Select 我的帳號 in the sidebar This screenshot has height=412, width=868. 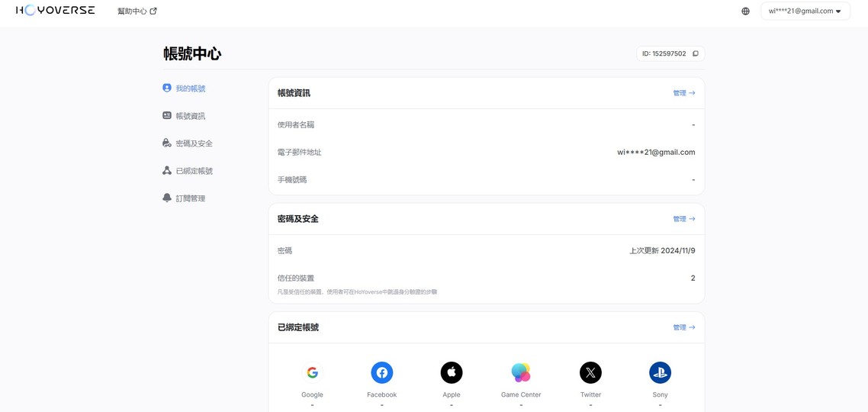point(184,88)
